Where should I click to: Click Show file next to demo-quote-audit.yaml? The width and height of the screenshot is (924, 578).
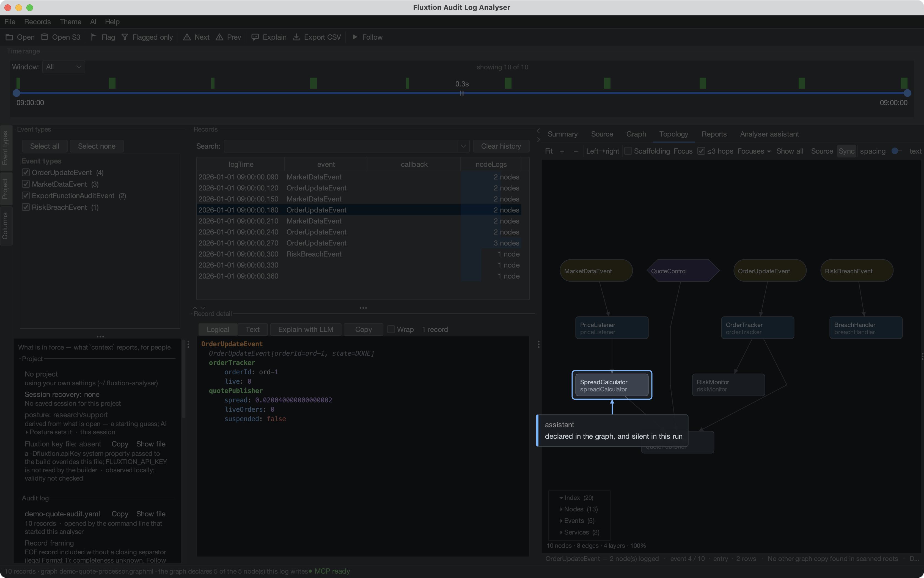(x=151, y=514)
